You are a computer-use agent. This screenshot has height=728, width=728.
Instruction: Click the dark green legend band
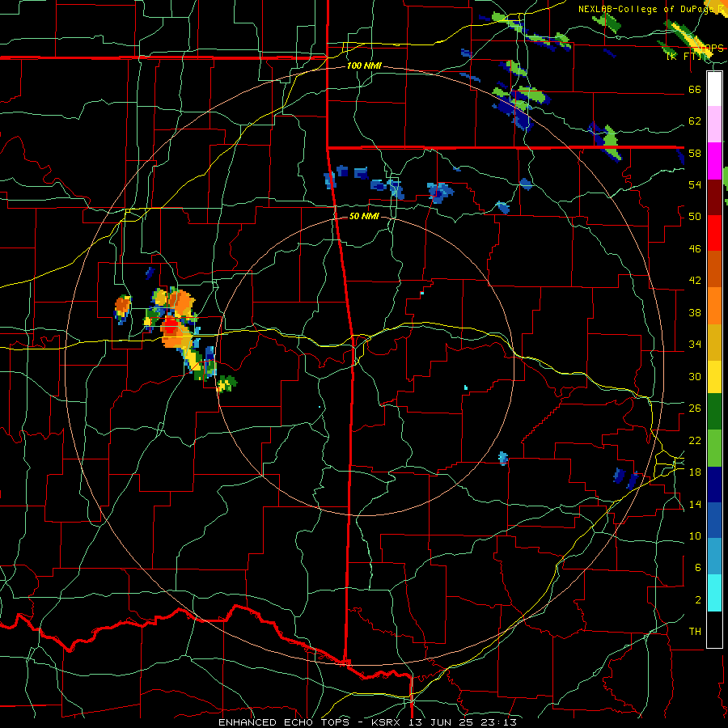(x=714, y=412)
